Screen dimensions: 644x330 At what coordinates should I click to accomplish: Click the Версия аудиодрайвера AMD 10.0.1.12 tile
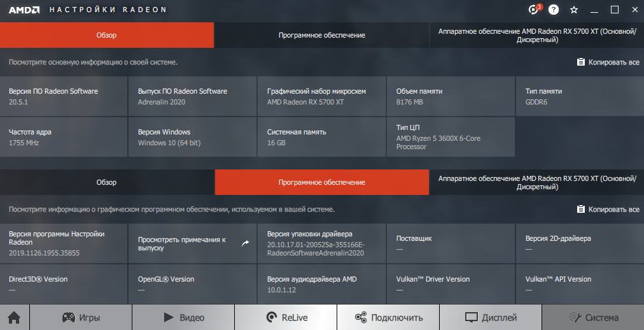click(x=321, y=284)
